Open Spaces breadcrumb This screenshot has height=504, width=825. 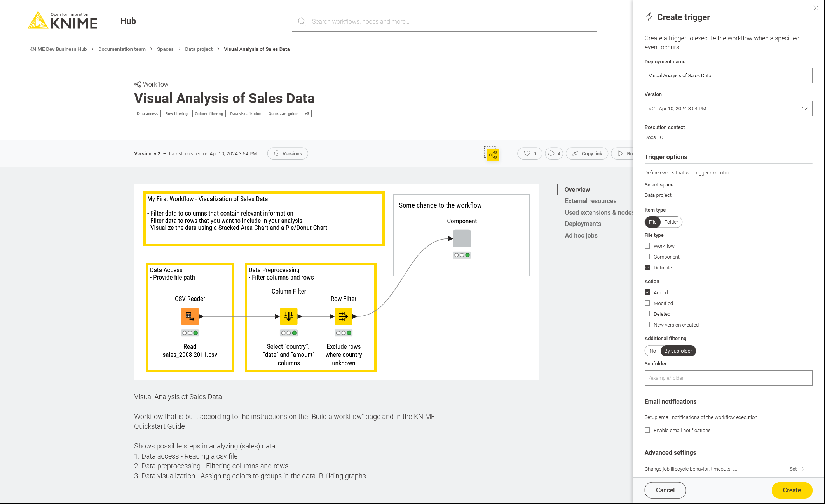click(165, 49)
